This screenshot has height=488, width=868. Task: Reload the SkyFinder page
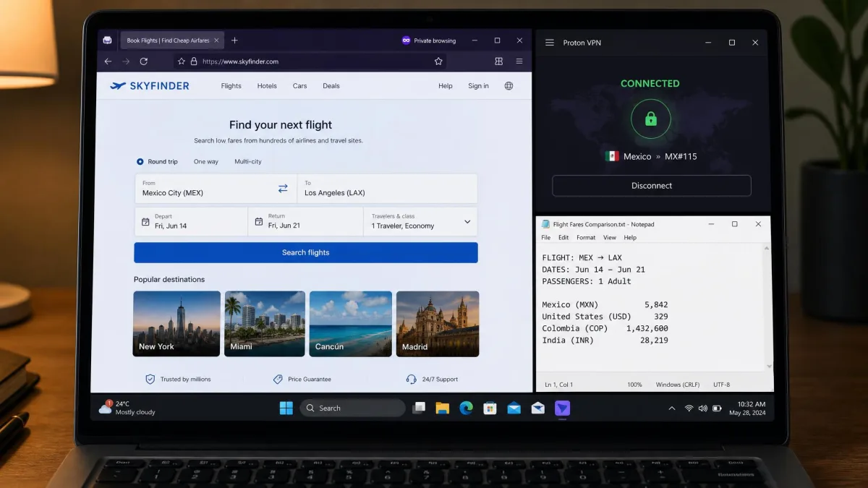144,61
